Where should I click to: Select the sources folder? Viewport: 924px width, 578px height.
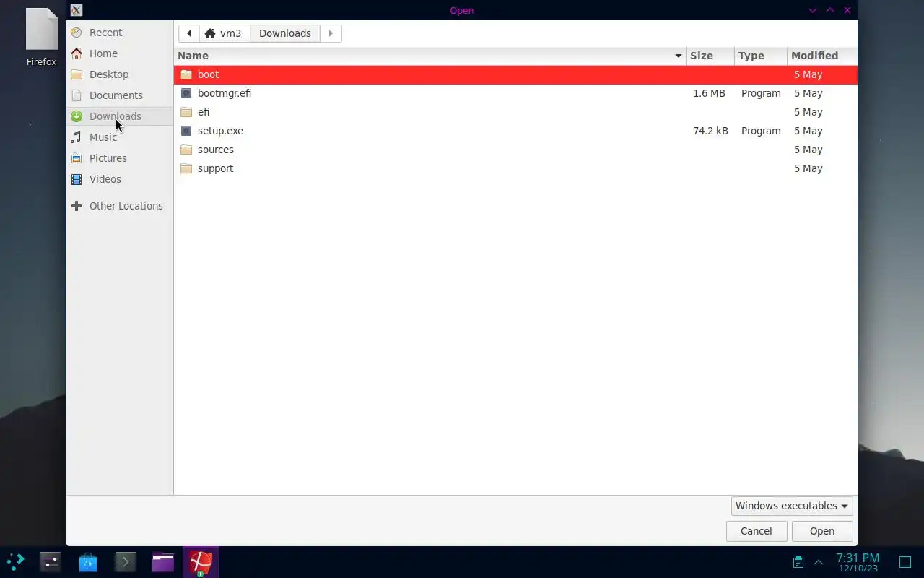click(x=515, y=150)
